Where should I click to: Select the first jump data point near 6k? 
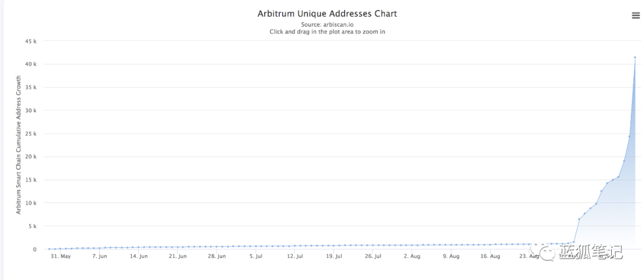pos(579,219)
